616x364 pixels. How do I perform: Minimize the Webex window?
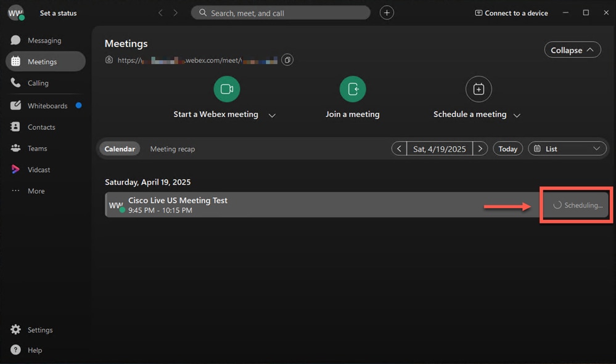(x=565, y=12)
